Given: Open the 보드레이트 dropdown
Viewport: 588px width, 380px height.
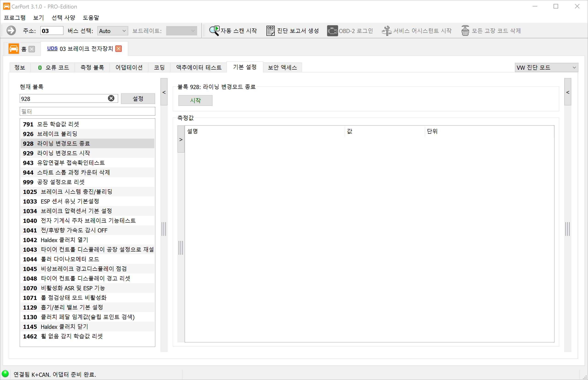Looking at the screenshot, I should (181, 31).
